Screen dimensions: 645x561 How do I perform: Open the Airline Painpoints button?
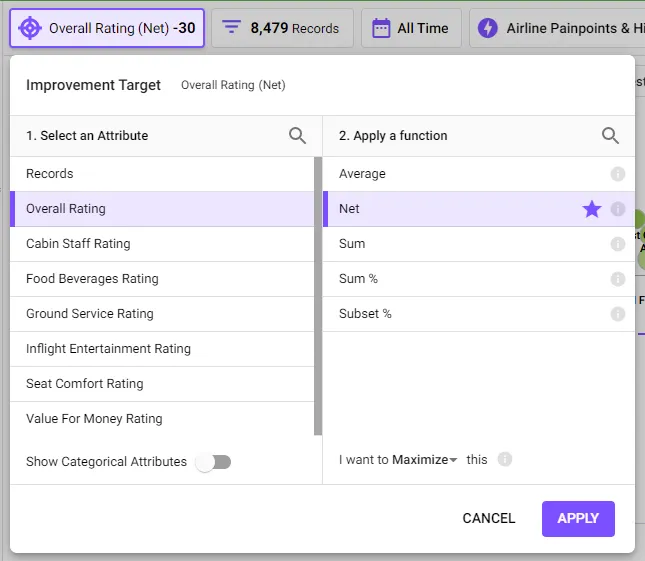[x=557, y=28]
